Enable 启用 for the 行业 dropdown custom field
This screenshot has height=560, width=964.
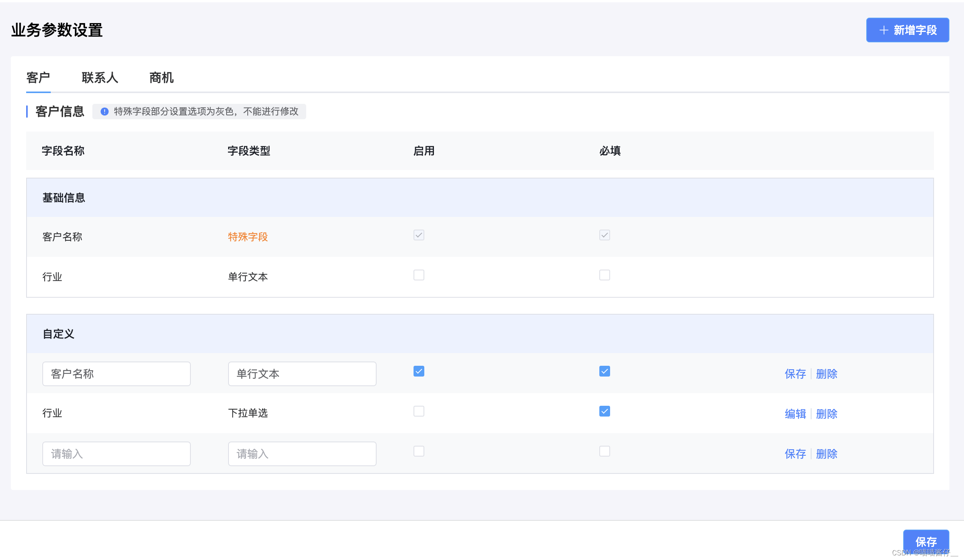point(418,411)
